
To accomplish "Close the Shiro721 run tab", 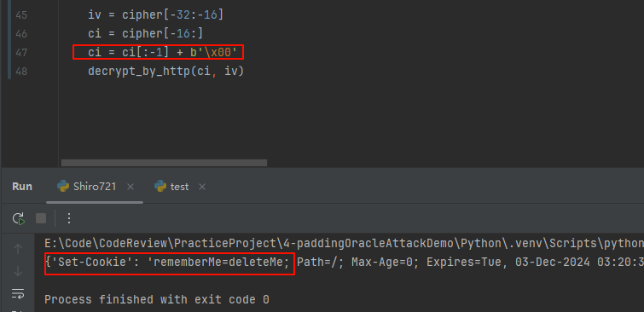I will (x=131, y=187).
